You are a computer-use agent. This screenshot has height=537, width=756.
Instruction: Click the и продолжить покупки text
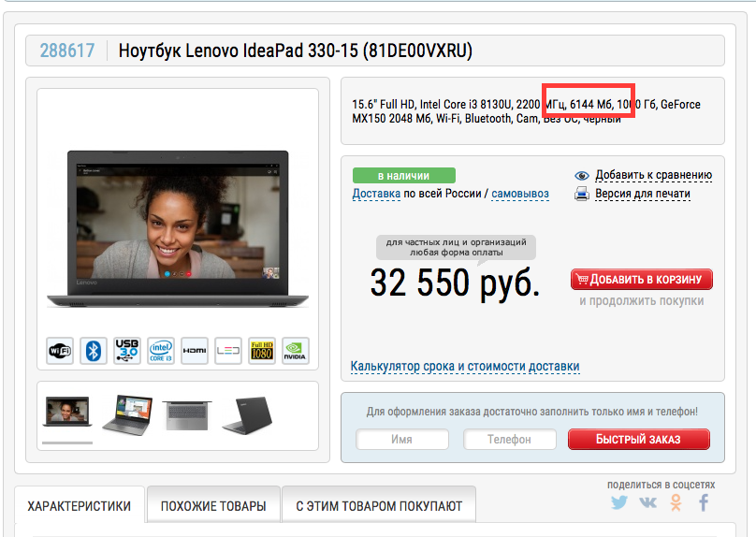(x=642, y=301)
